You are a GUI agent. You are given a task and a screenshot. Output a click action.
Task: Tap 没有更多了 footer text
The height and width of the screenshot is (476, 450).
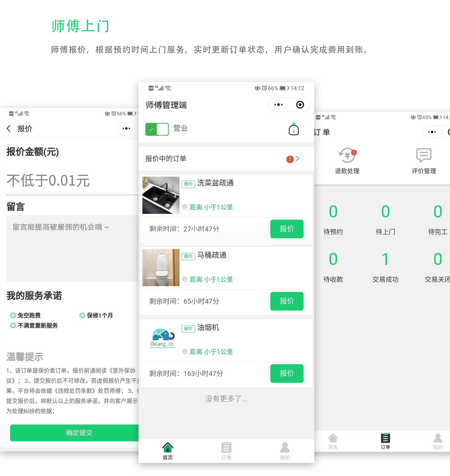[226, 398]
